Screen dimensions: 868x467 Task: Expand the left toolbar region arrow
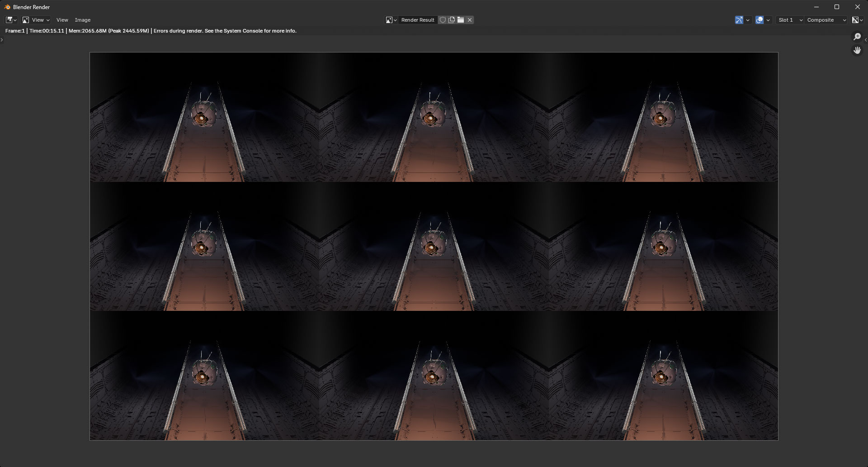[x=2, y=40]
